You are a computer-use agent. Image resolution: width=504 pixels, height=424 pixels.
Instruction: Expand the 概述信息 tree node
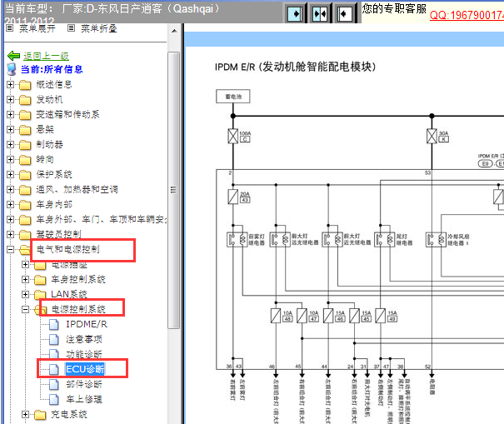[x=10, y=84]
